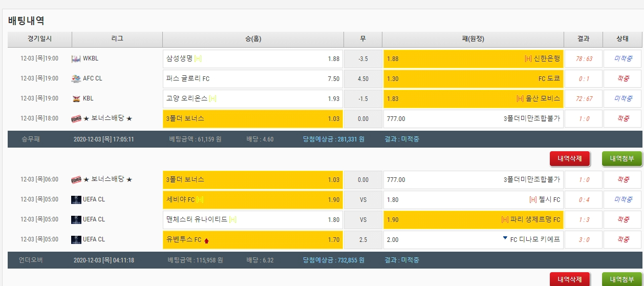Viewport: 644px width, 286px height.
Task: Click 미적중 status in the 고양 오리온스 row
Action: pos(622,98)
